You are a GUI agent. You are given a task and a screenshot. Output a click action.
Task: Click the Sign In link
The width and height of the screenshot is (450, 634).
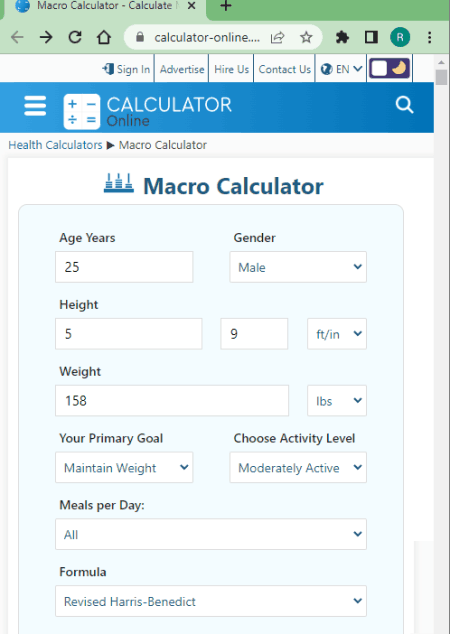[126, 69]
